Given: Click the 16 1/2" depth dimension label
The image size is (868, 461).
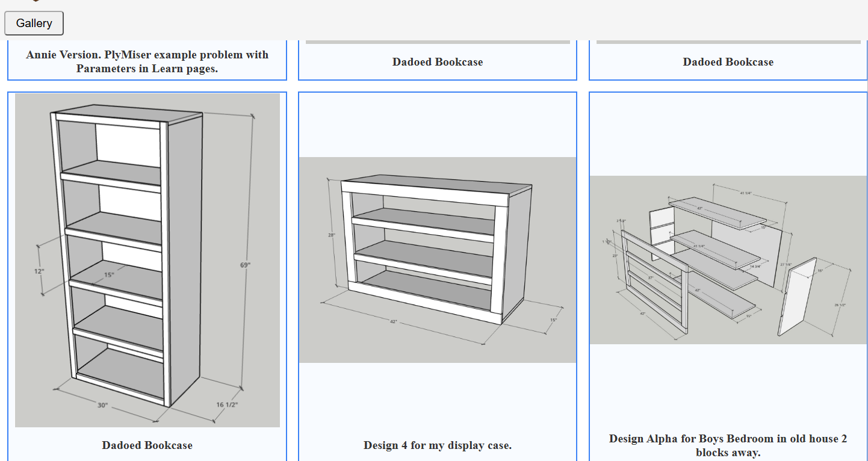Looking at the screenshot, I should pyautogui.click(x=228, y=404).
